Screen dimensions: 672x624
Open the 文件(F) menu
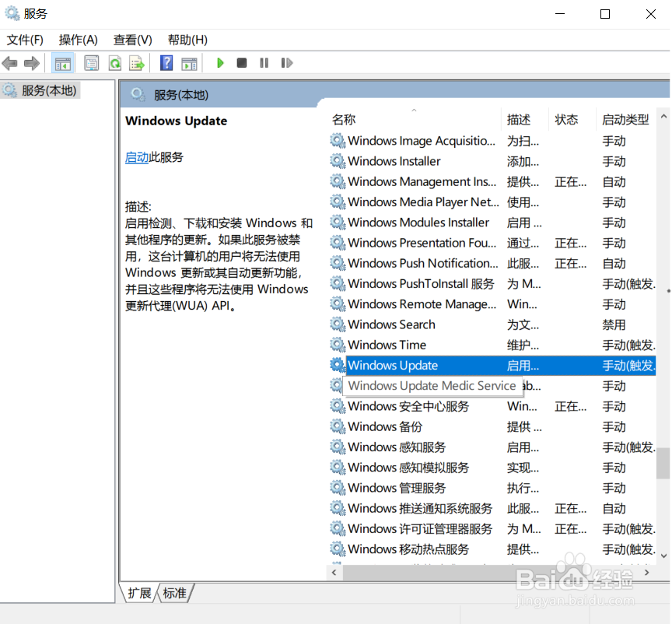point(25,40)
